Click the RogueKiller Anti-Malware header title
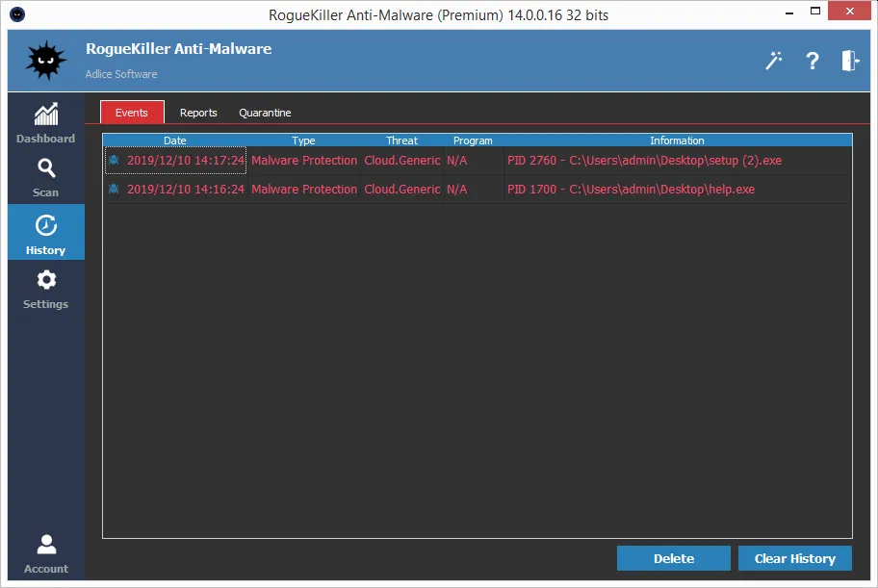Screen dimensions: 878x588 click(179, 49)
